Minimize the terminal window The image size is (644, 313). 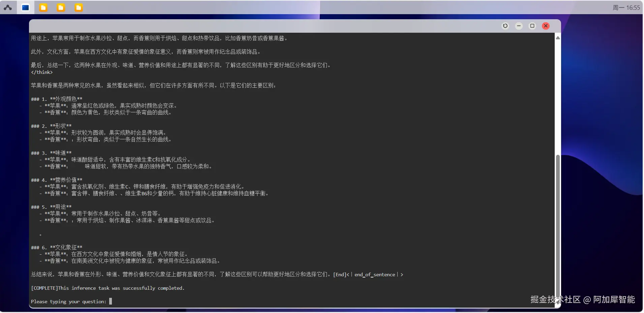[x=519, y=26]
